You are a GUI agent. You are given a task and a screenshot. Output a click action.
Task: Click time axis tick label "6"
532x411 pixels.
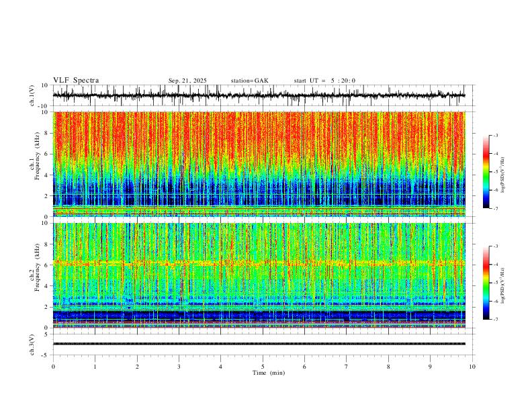304,367
